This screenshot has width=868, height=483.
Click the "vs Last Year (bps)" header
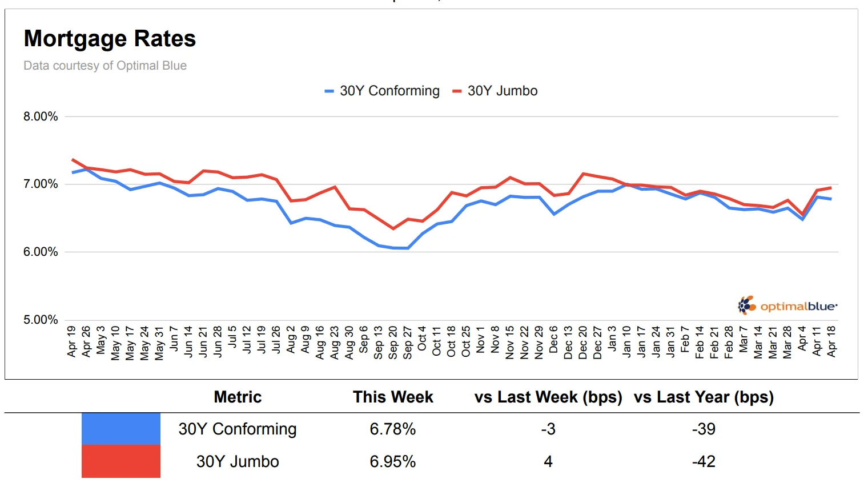704,397
